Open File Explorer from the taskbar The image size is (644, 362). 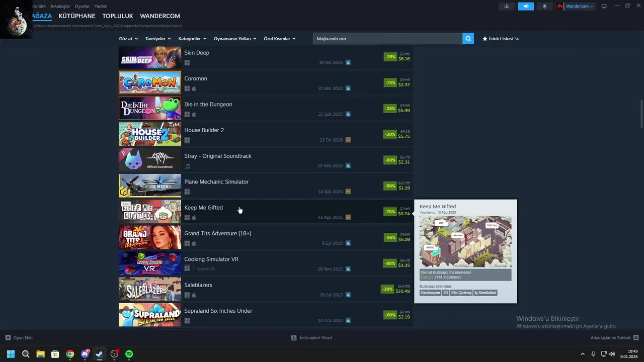coord(40,354)
